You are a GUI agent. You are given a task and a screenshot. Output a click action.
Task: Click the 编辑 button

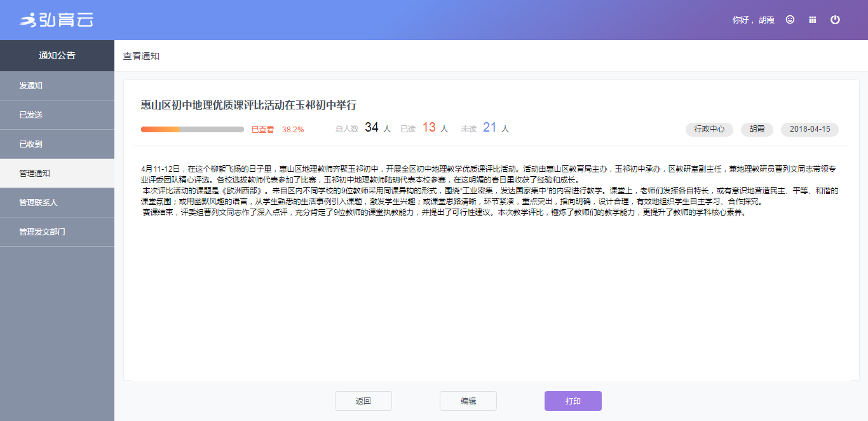[468, 401]
